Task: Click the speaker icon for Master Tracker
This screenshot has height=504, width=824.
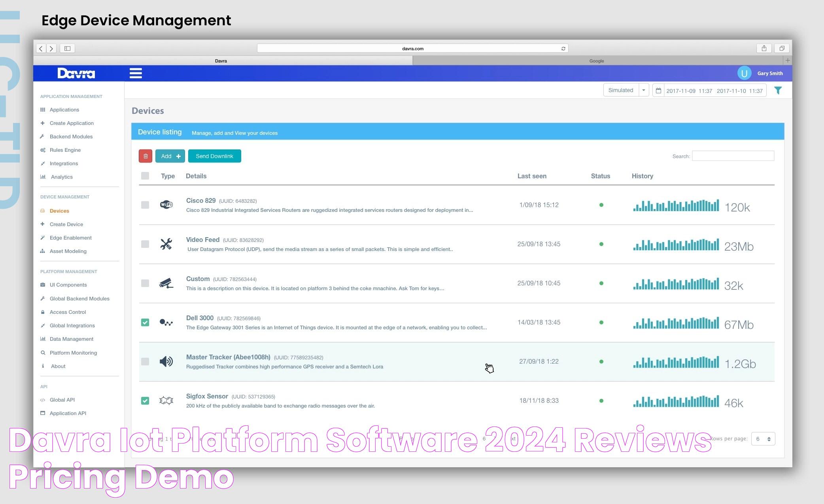Action: (166, 361)
